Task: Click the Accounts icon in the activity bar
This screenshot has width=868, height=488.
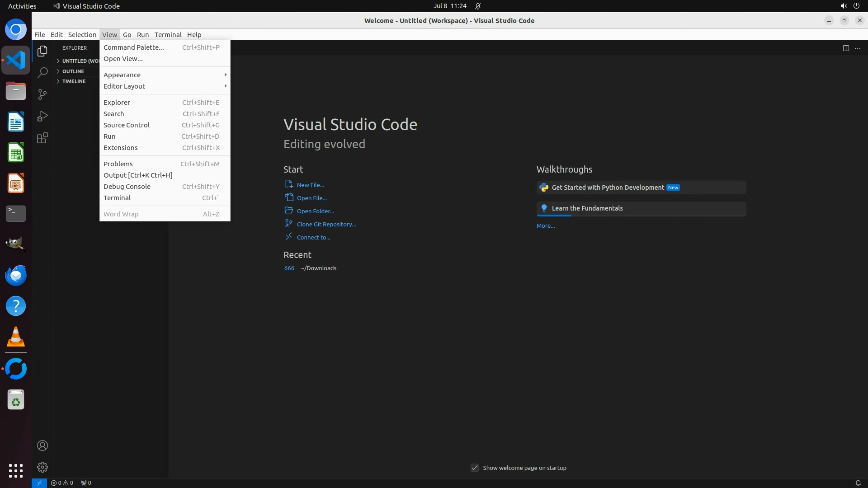Action: click(x=42, y=446)
